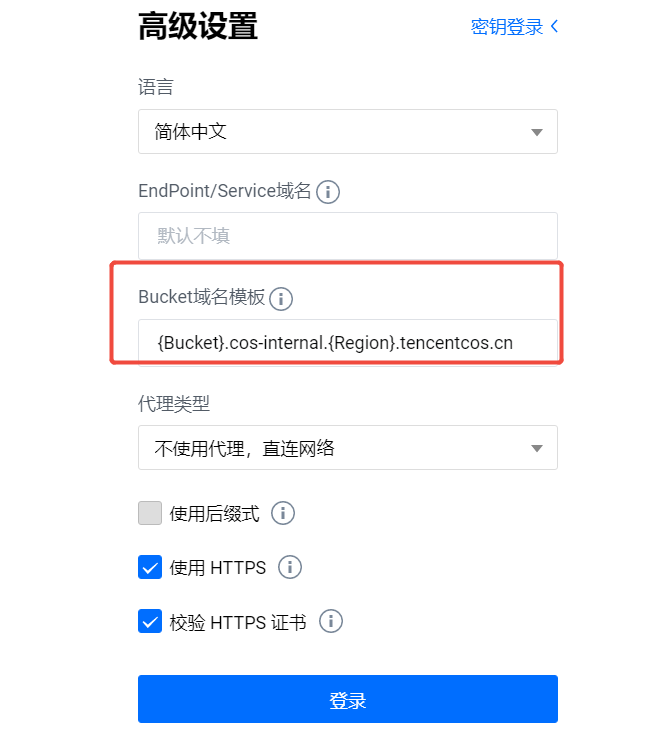The width and height of the screenshot is (651, 738).
Task: Click the 使用 HTTPS label text
Action: point(217,568)
